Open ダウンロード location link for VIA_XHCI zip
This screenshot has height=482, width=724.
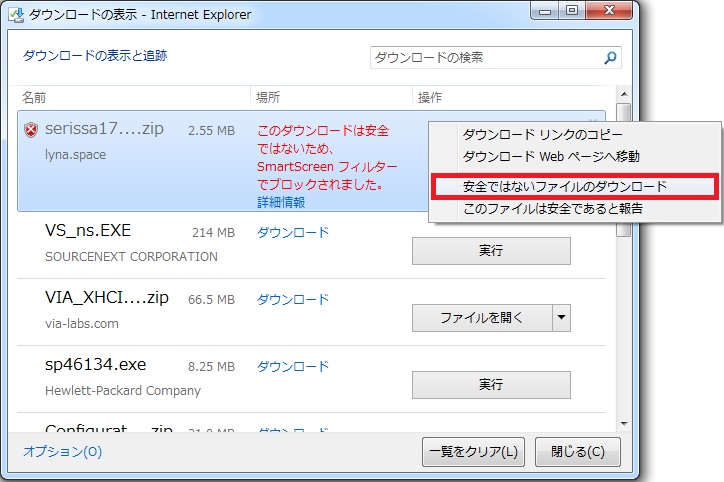pos(293,299)
